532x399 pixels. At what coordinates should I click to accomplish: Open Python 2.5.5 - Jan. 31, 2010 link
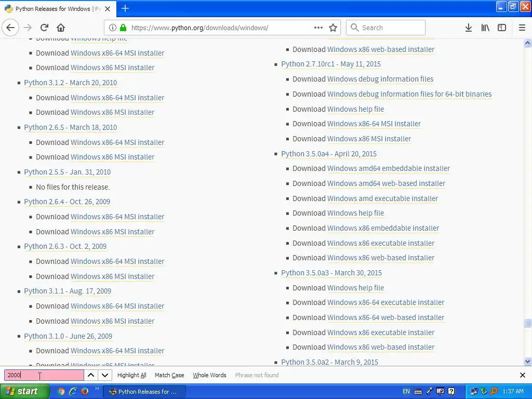(x=67, y=172)
